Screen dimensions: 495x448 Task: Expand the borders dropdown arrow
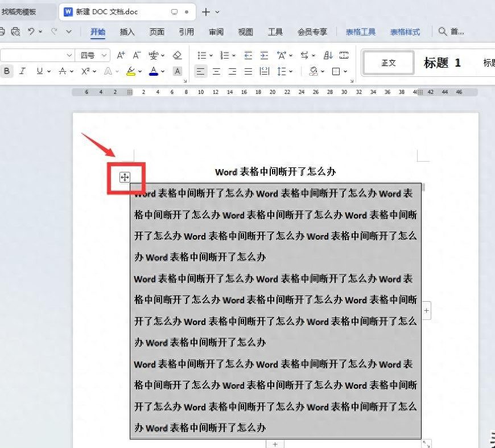[345, 72]
